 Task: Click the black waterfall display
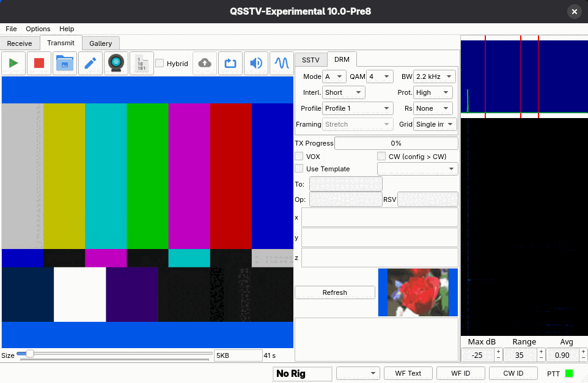(x=524, y=227)
